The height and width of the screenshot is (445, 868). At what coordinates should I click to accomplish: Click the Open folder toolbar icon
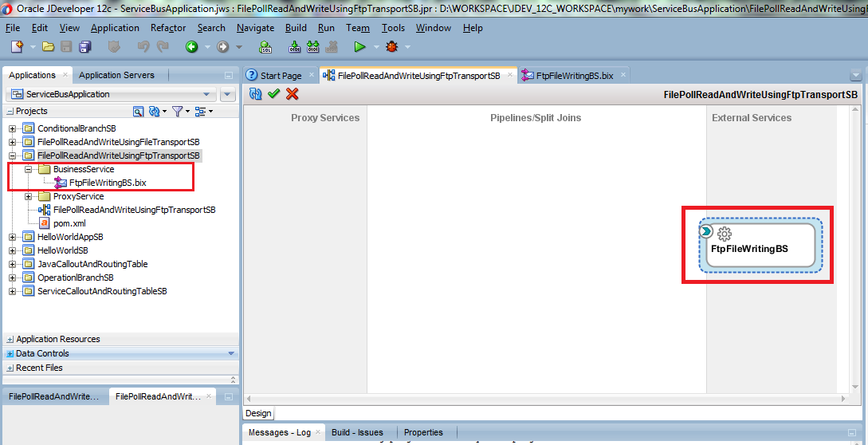48,47
